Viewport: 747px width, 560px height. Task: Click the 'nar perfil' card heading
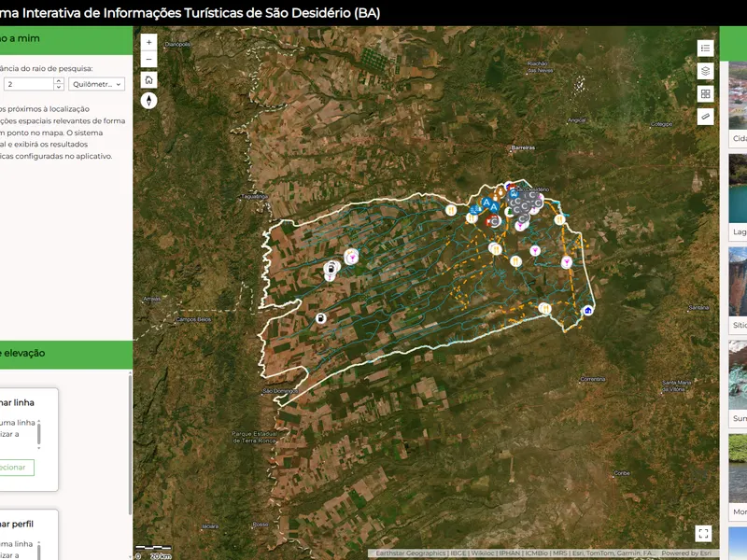click(x=17, y=525)
